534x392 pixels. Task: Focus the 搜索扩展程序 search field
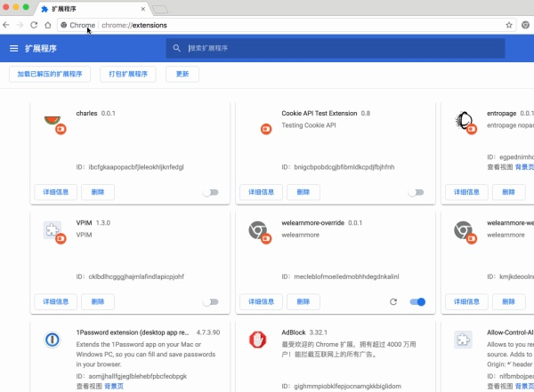coord(336,48)
